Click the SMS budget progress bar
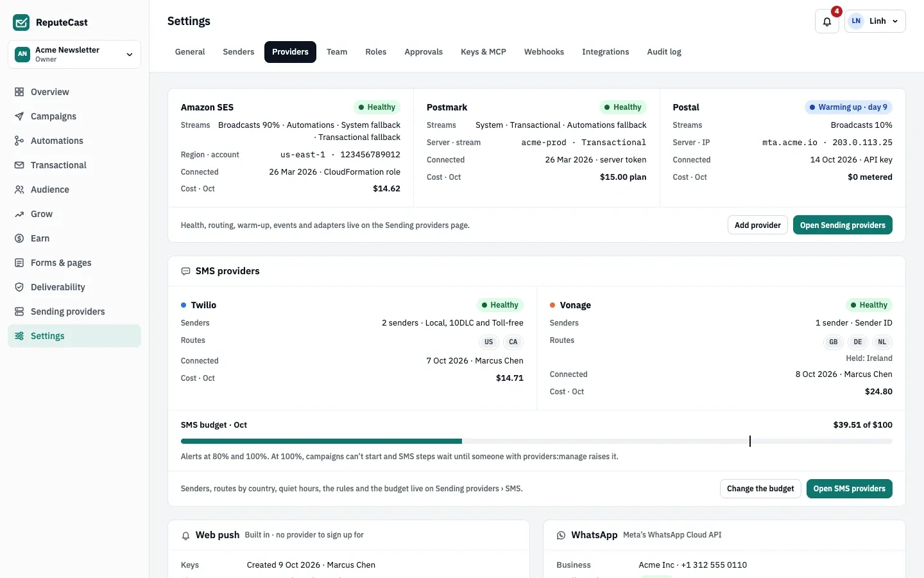 click(x=536, y=441)
